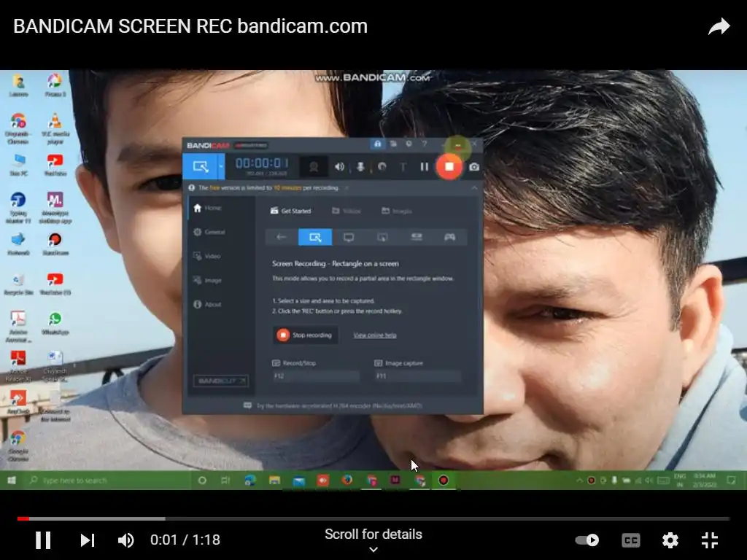Toggle Bandicam text overlay T icon
Screen dimensions: 747x560
click(x=403, y=167)
